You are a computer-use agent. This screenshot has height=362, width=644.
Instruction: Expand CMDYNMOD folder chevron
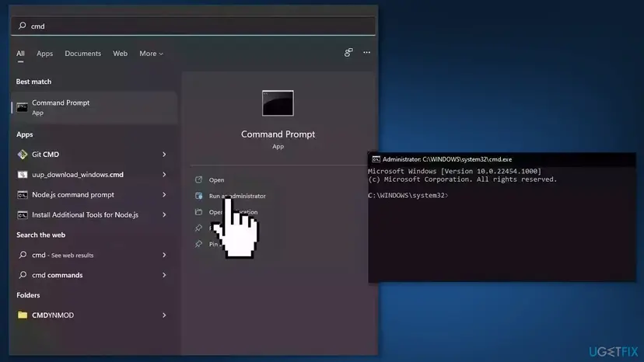(x=164, y=315)
